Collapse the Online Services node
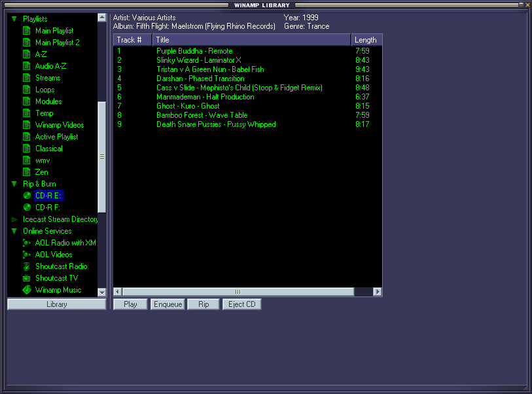This screenshot has height=394, width=532. tap(14, 231)
